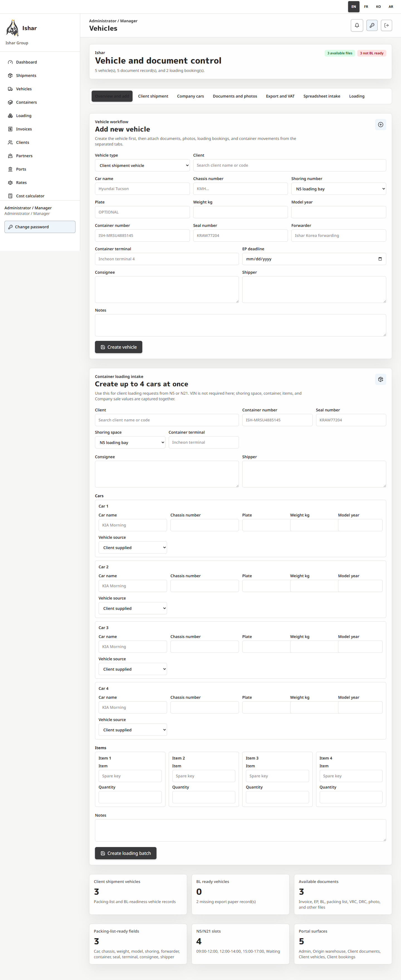Click Create vehicle button
The height and width of the screenshot is (980, 401).
[119, 347]
